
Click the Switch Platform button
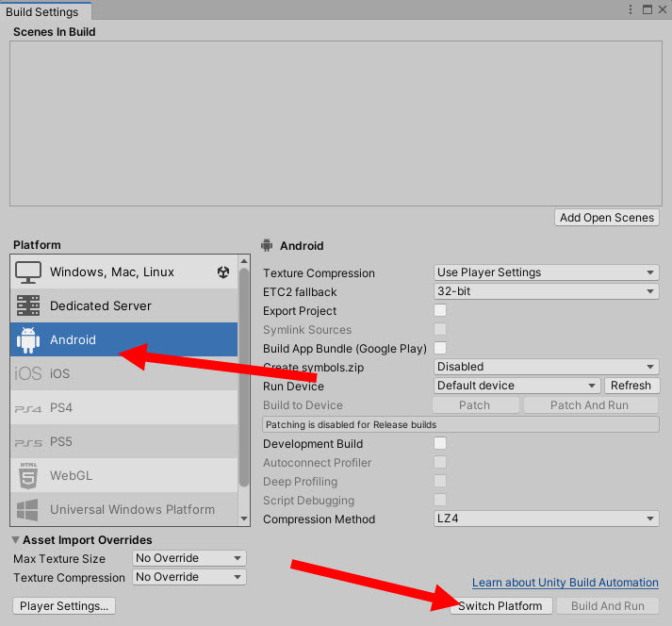click(501, 606)
